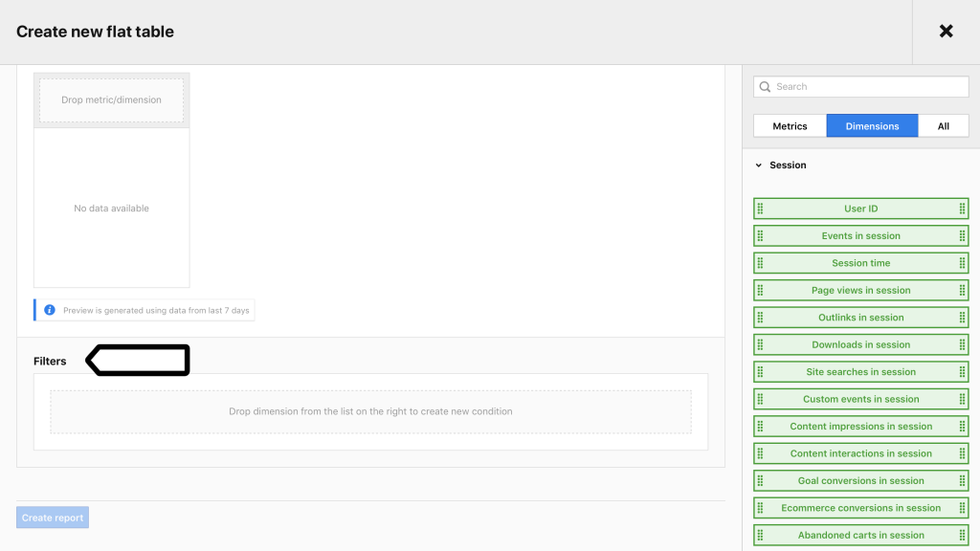Select the Session time dimension
This screenshot has height=551, width=980.
tap(860, 263)
